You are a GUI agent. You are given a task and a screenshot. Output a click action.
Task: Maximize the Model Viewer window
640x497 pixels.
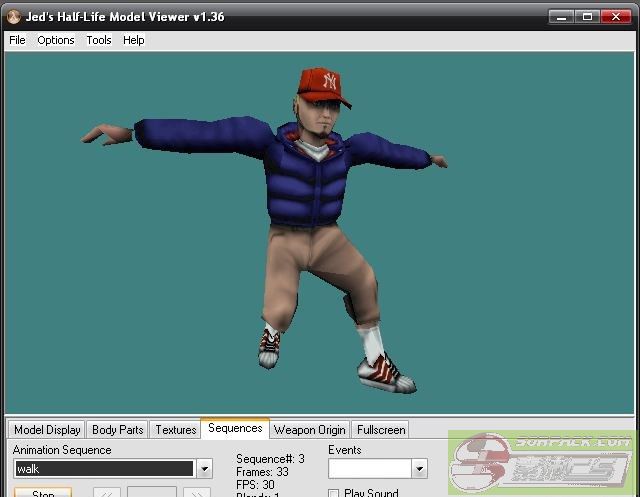pyautogui.click(x=588, y=16)
